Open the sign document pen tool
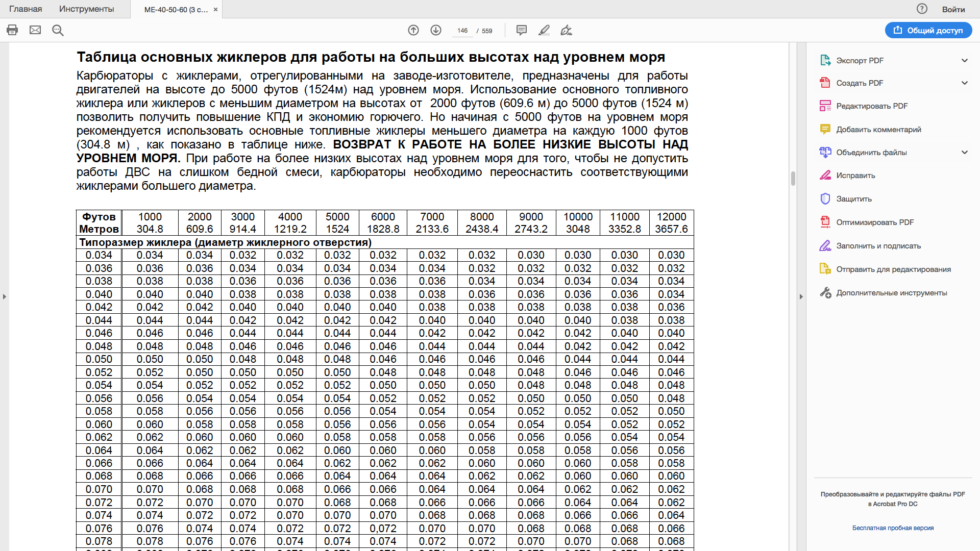980x551 pixels. coord(566,30)
